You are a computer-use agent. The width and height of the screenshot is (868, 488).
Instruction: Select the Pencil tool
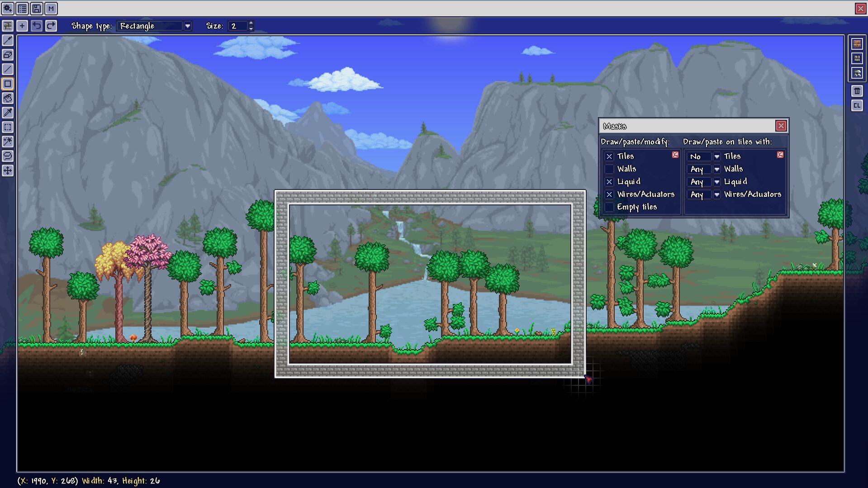click(8, 40)
